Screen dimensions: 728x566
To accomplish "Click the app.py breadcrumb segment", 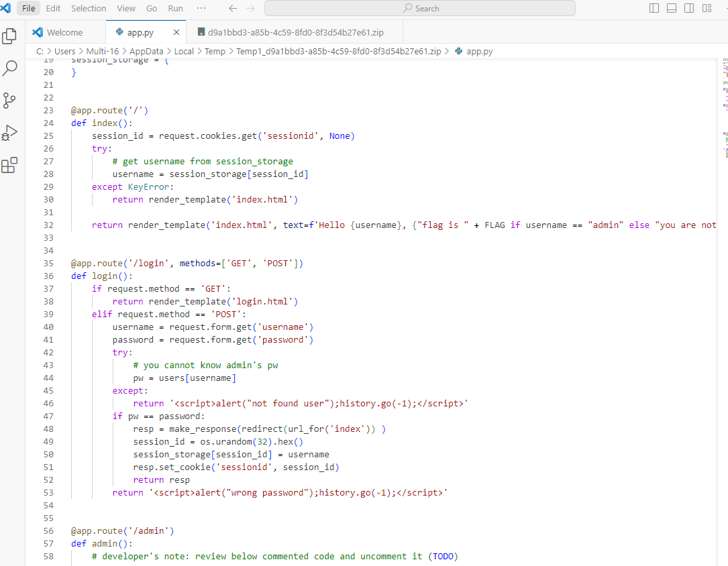I will (479, 51).
